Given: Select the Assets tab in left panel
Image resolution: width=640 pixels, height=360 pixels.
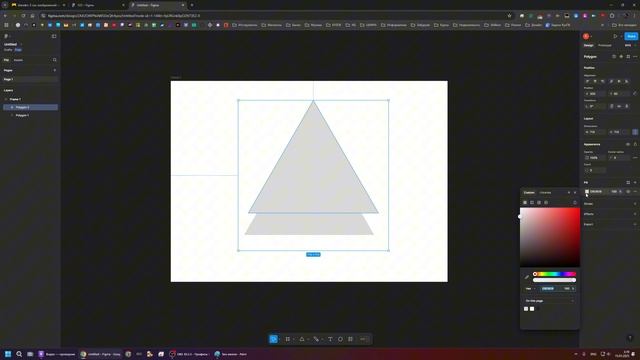Looking at the screenshot, I should tap(18, 60).
